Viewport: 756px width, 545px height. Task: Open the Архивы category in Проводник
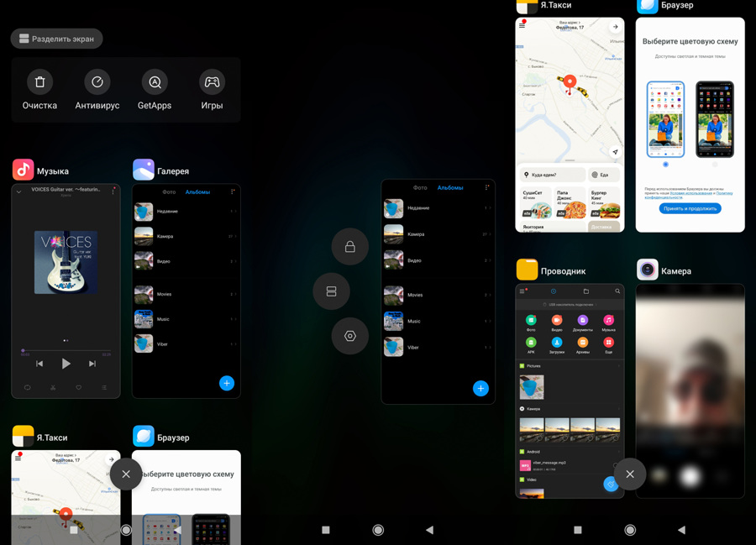tap(582, 345)
